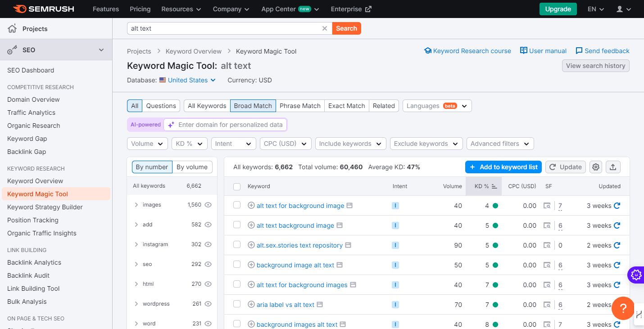Click AI-powered sparkle icon
The width and height of the screenshot is (644, 329).
[171, 125]
